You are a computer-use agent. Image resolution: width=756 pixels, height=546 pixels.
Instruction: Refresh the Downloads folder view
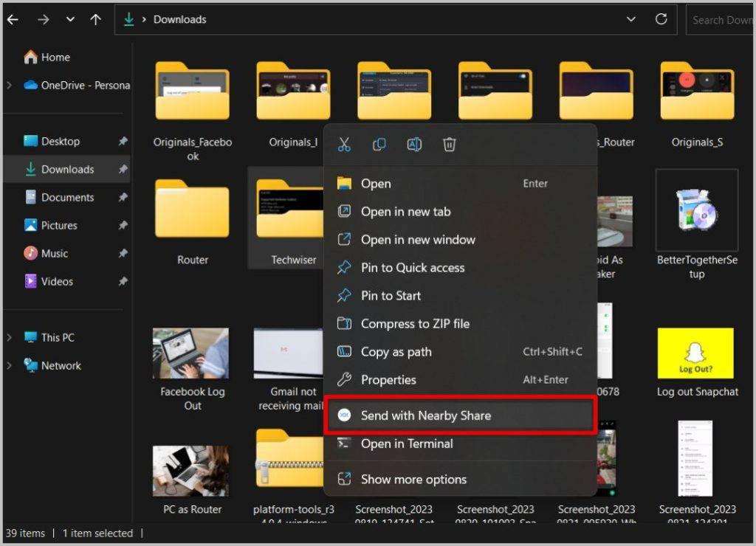coord(661,19)
